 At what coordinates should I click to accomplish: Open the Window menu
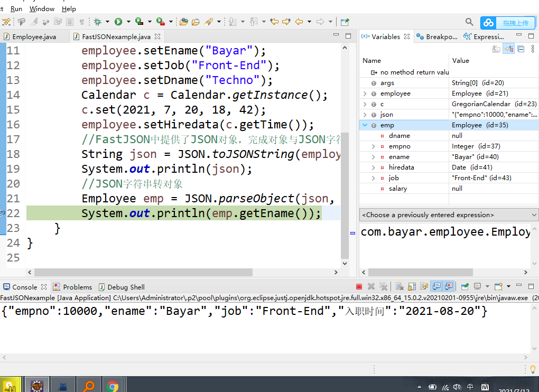42,9
